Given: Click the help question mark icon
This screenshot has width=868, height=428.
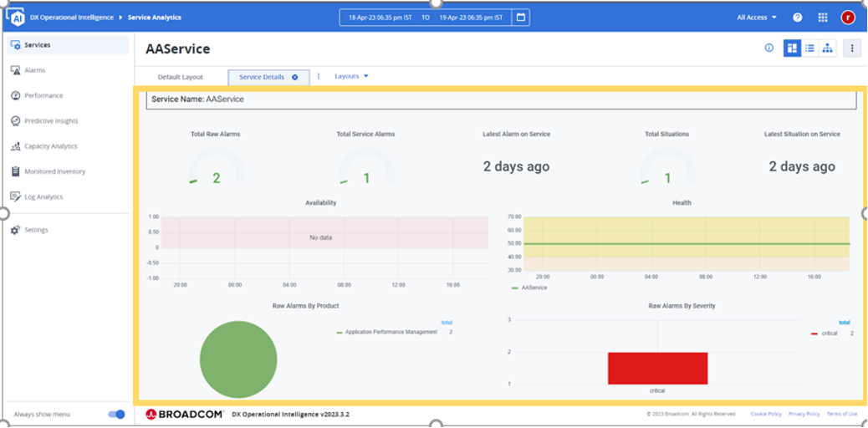Looking at the screenshot, I should point(797,17).
